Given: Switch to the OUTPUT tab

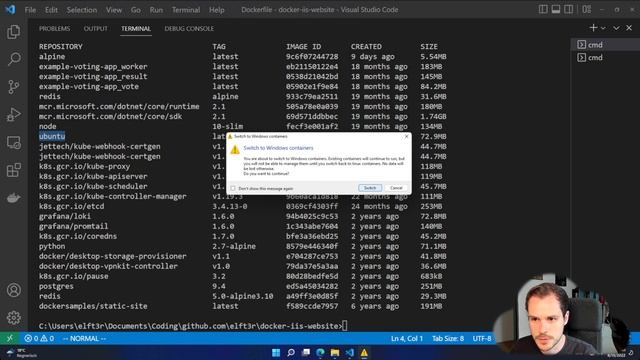Looking at the screenshot, I should [x=96, y=29].
